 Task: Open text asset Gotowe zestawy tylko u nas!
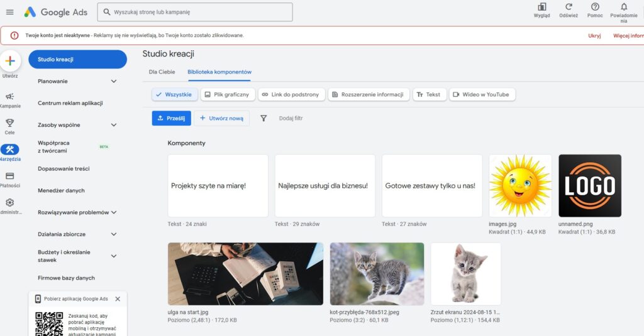coord(432,186)
